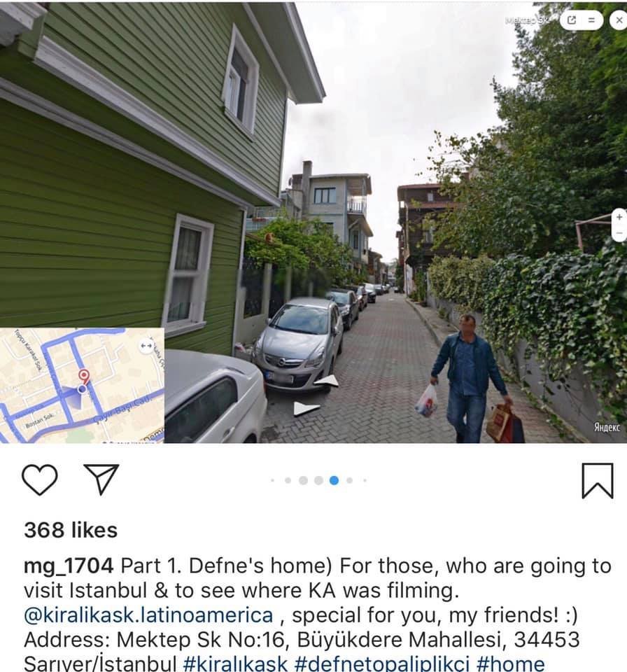Image resolution: width=627 pixels, height=672 pixels.
Task: Open the #home hashtag
Action: (x=510, y=664)
